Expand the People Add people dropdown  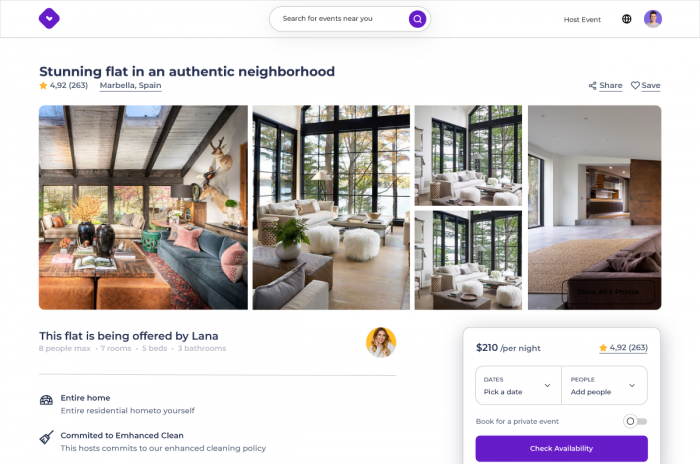coord(604,385)
